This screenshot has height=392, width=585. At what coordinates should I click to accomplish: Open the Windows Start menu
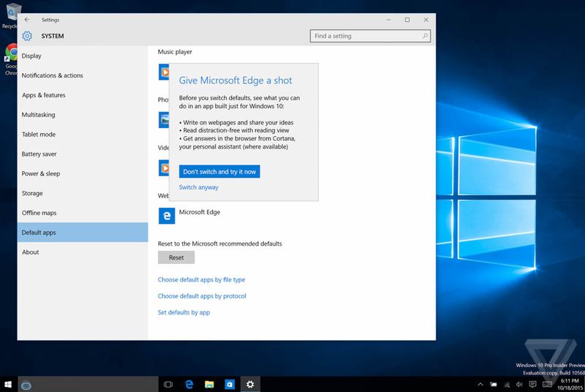(x=9, y=384)
